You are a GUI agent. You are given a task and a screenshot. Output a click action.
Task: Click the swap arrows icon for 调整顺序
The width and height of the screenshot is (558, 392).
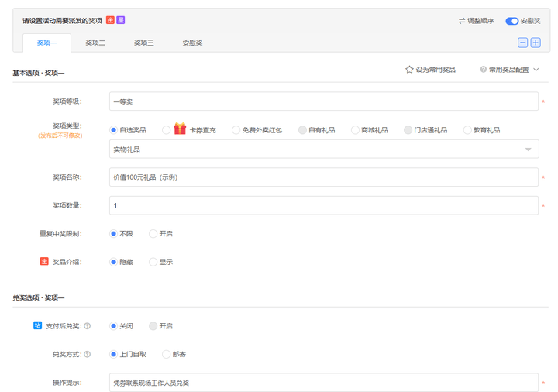tap(462, 21)
